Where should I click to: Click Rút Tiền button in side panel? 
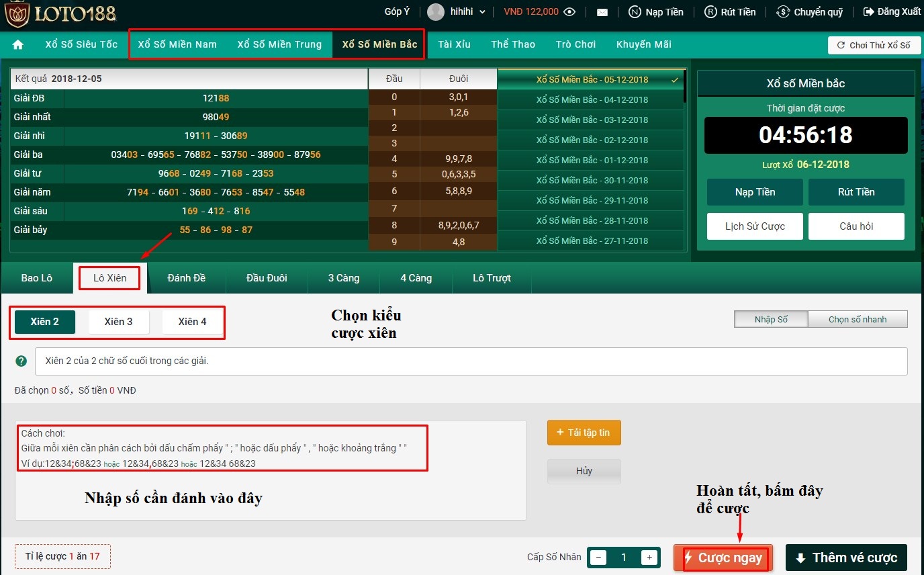pyautogui.click(x=856, y=192)
